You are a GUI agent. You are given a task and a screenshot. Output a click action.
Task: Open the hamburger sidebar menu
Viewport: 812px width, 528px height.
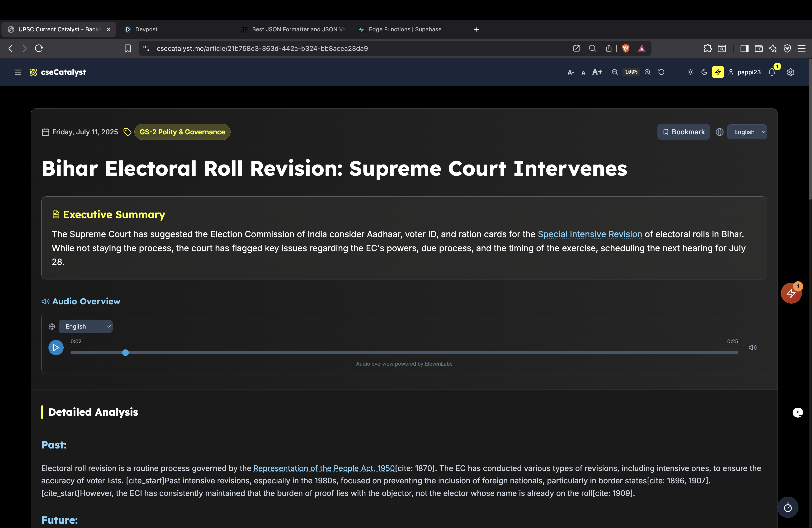point(18,72)
